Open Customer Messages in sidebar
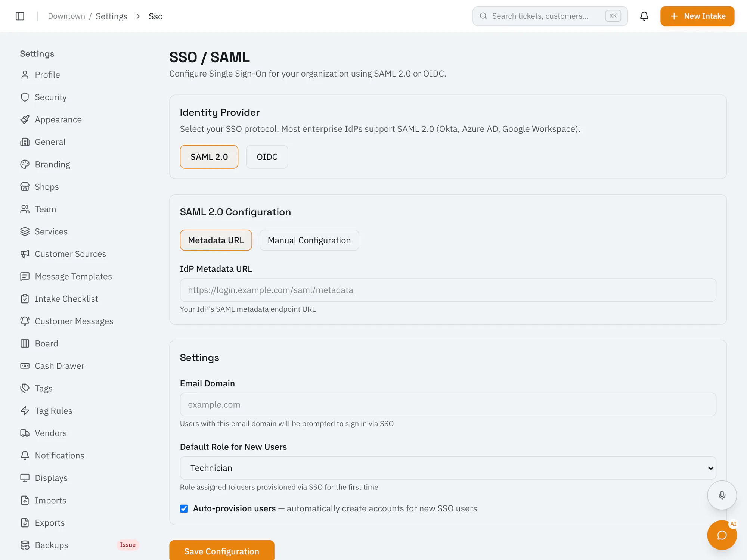747x560 pixels. pos(80,321)
